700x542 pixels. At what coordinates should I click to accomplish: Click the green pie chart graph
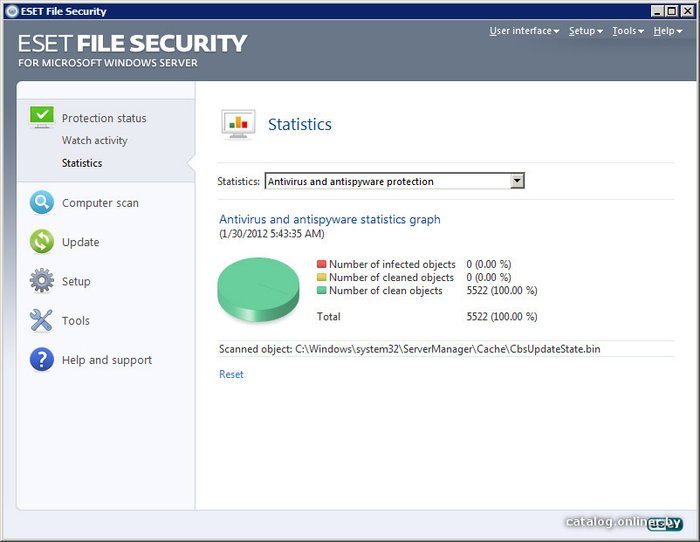pyautogui.click(x=258, y=288)
